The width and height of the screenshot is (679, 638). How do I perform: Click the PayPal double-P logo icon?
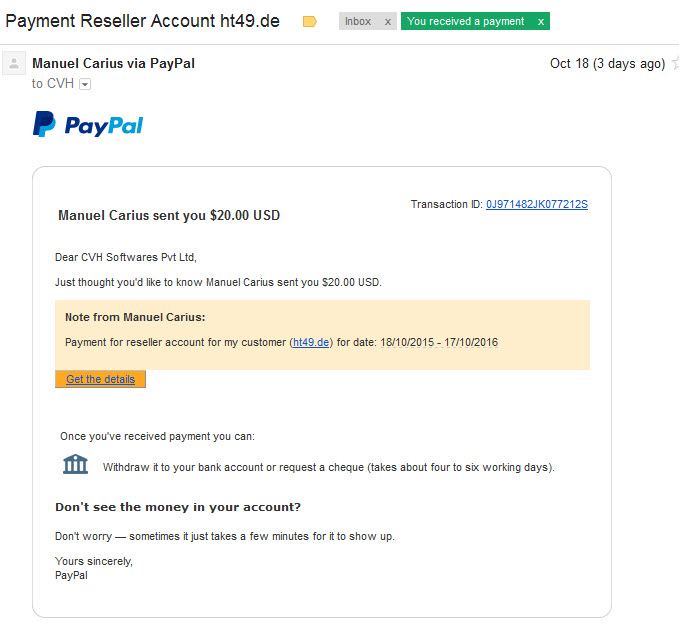(x=44, y=124)
